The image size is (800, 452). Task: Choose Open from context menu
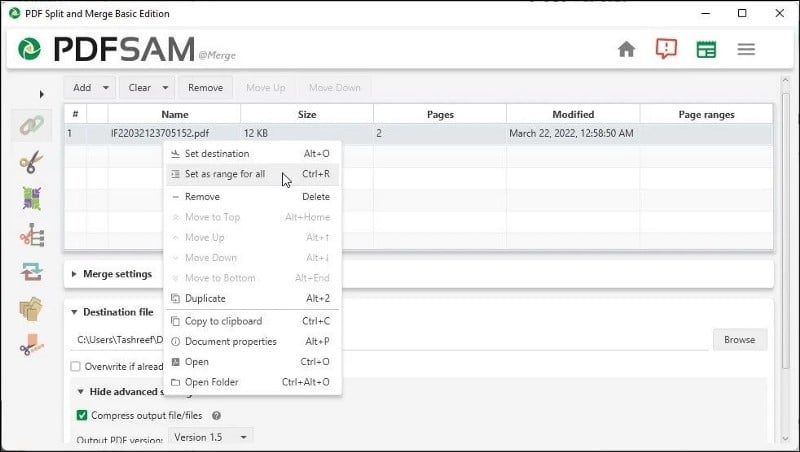coord(253,362)
